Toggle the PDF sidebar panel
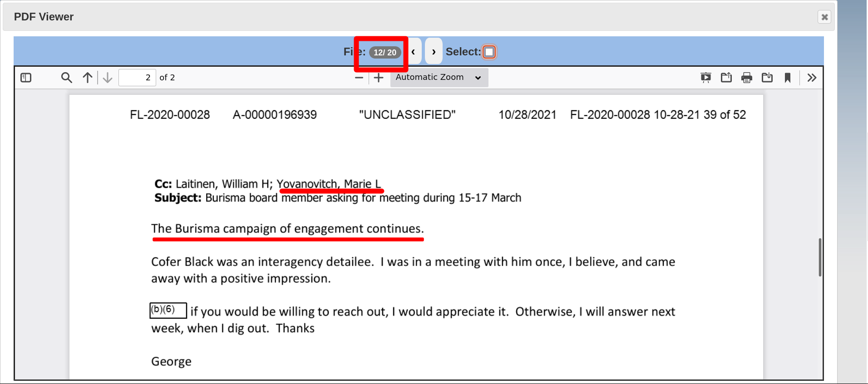Screen dimensions: 868x384 tap(26, 78)
